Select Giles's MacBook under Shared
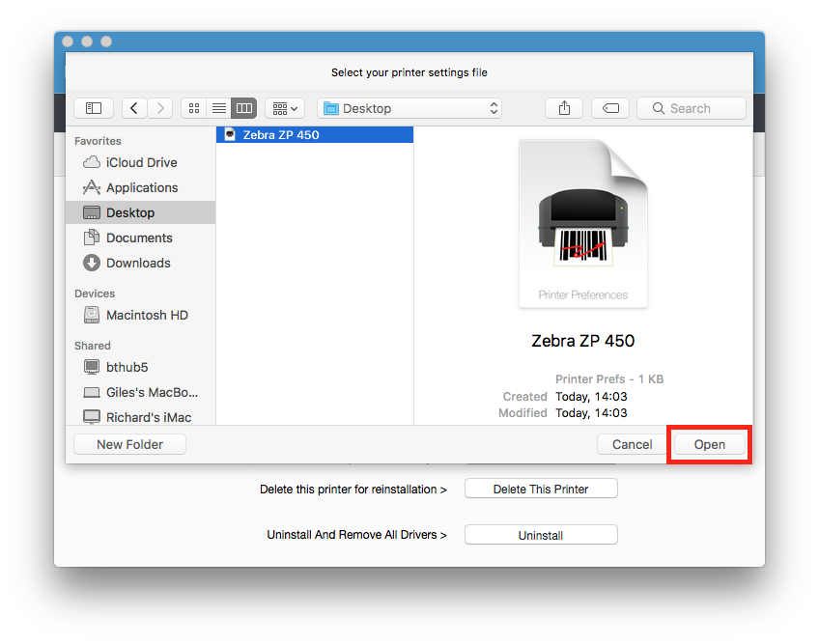This screenshot has width=819, height=644. pos(140,392)
